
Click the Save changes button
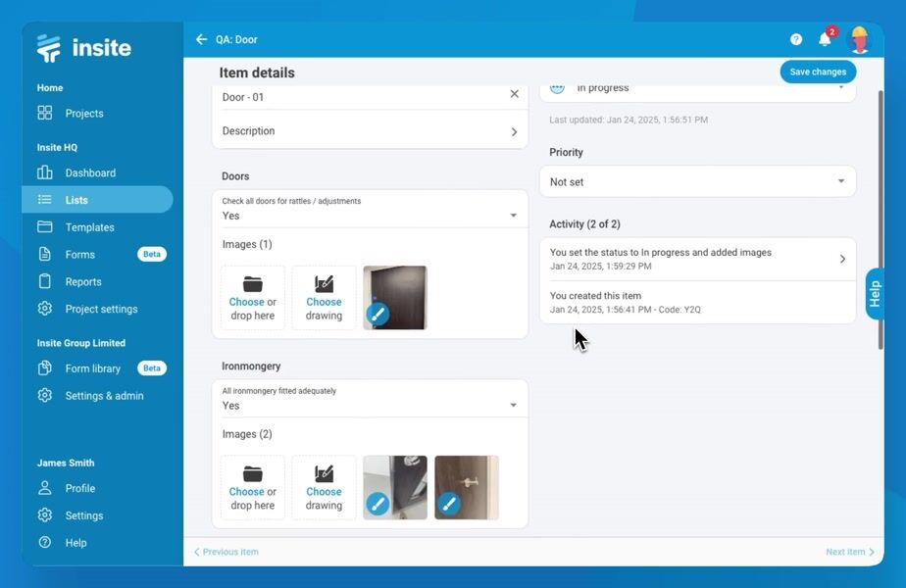pos(818,72)
